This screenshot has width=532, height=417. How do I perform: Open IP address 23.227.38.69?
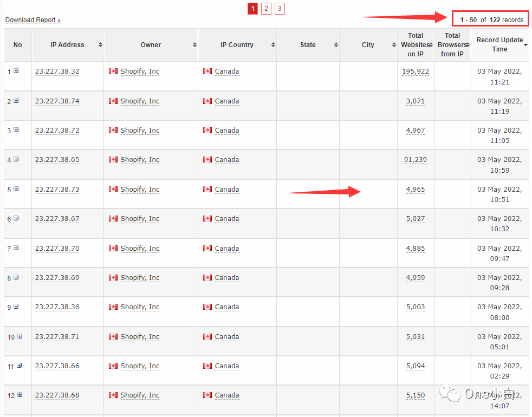click(57, 277)
